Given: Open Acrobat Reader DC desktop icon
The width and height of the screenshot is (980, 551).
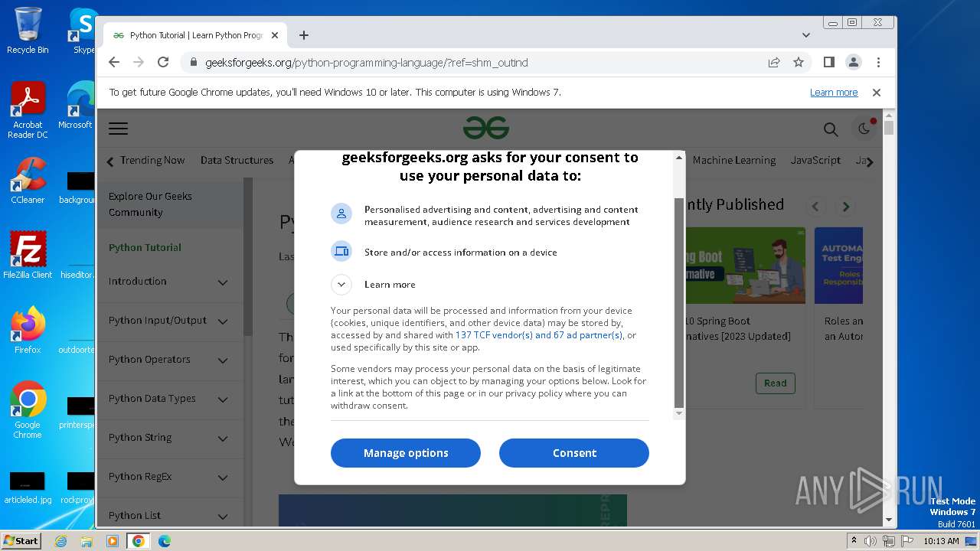Looking at the screenshot, I should (x=28, y=110).
